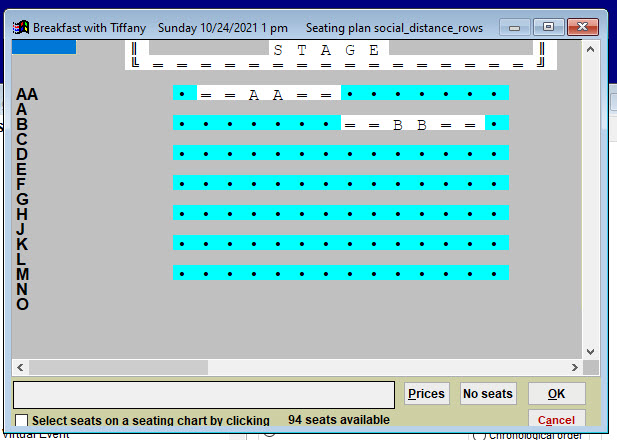Click the '= = B B = =' blocked section

point(413,124)
